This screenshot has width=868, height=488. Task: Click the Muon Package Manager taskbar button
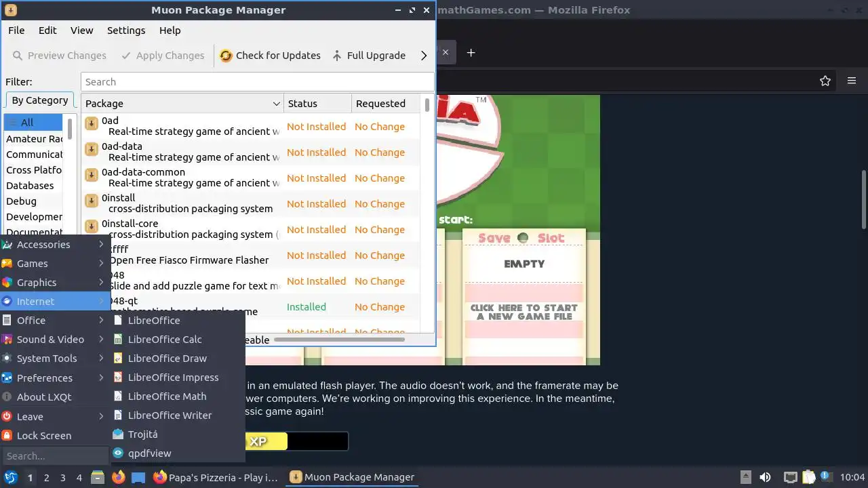coord(353,478)
